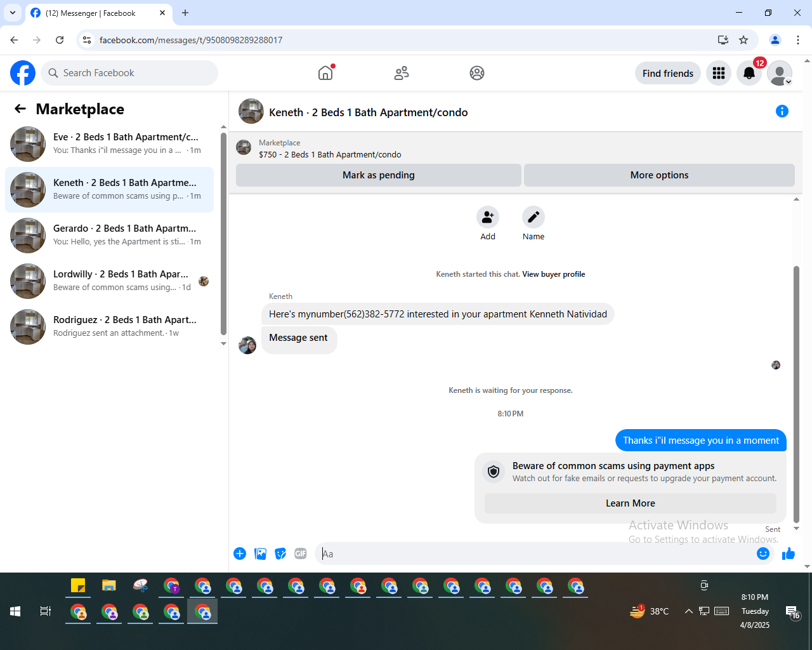
Task: Open the Friends icon in top navigation
Action: click(402, 73)
